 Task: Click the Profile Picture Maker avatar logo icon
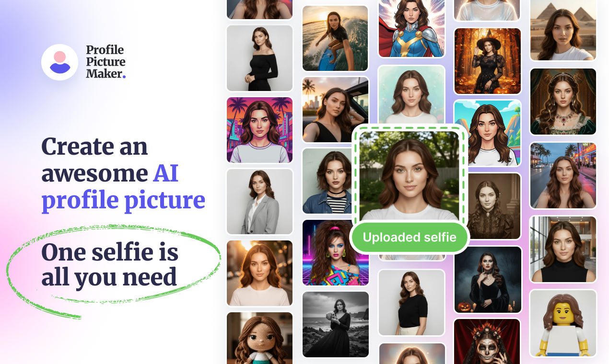(59, 62)
